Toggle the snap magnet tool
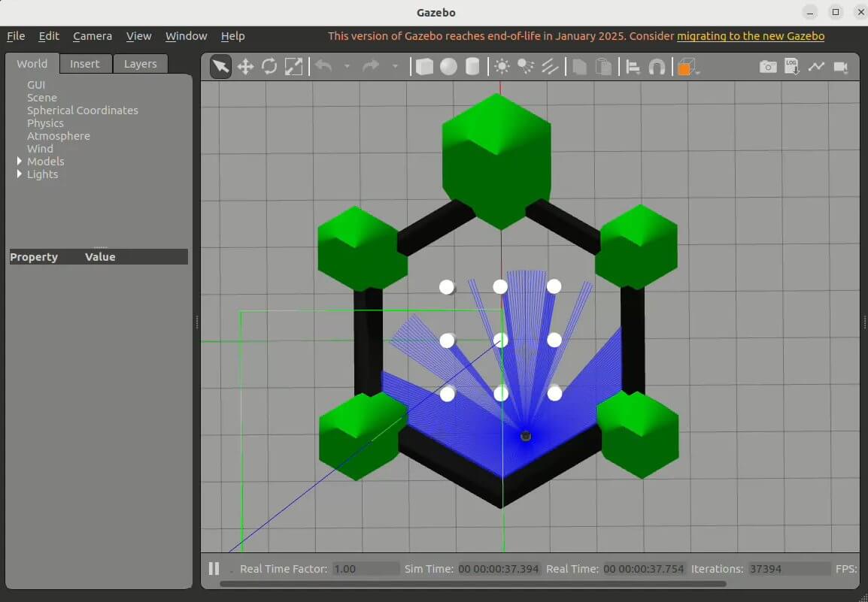 click(657, 67)
